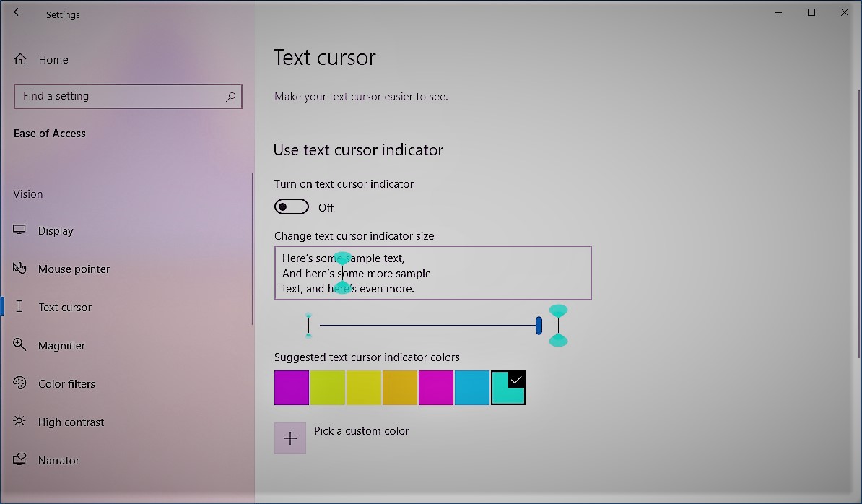Screen dimensions: 862x504
Task: Click the Vision section label
Action: (28, 194)
